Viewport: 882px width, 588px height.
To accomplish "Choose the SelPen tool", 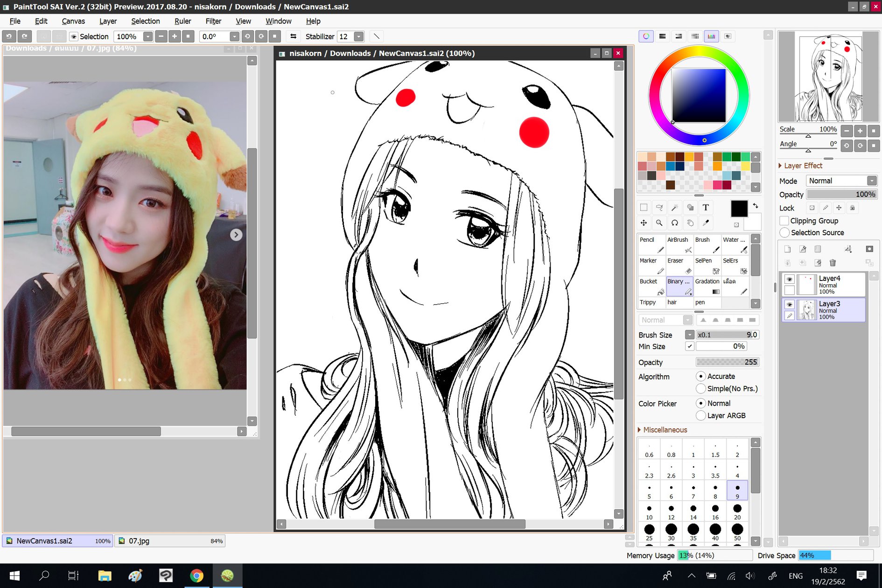I will (x=707, y=266).
